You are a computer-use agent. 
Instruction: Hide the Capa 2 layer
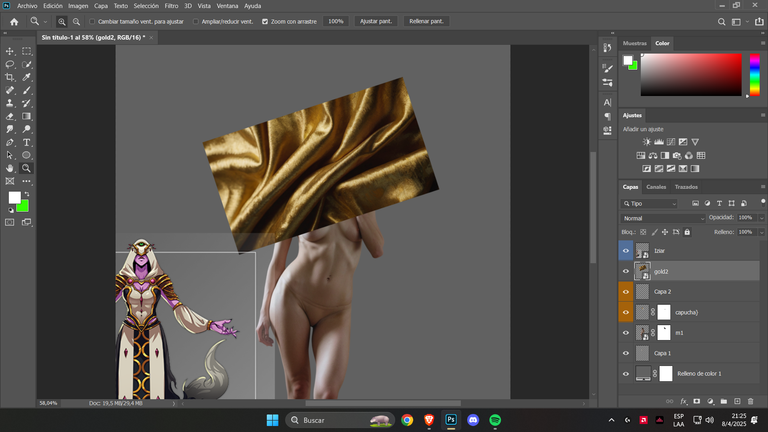coord(626,292)
